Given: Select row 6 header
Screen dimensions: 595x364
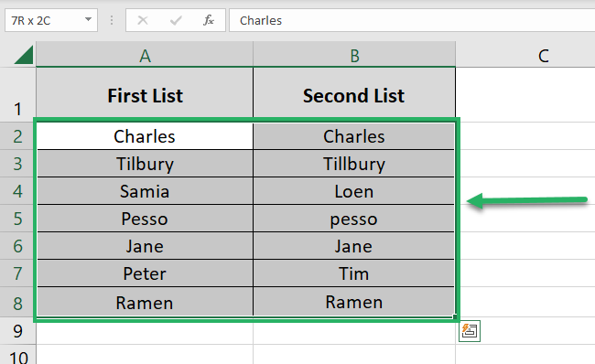Looking at the screenshot, I should click(17, 246).
